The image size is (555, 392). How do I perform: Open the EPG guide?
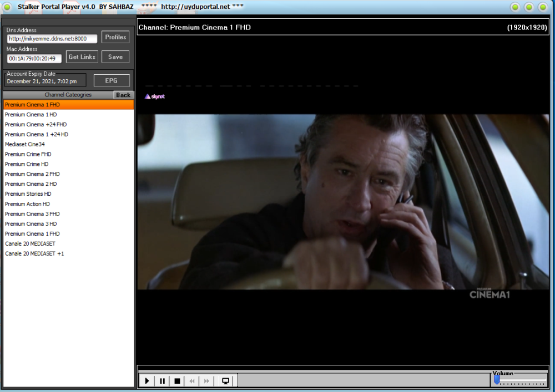[112, 80]
